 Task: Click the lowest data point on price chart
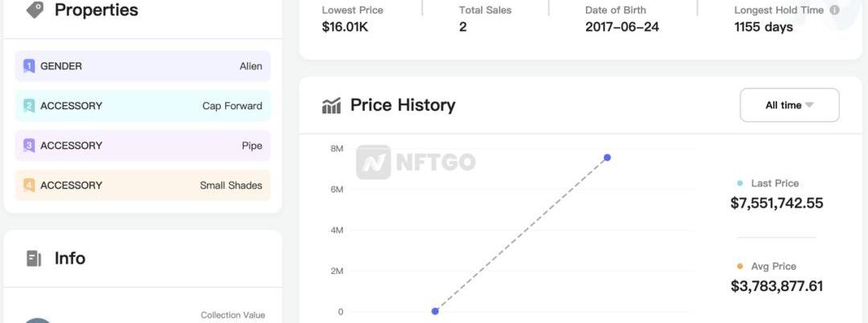[435, 311]
